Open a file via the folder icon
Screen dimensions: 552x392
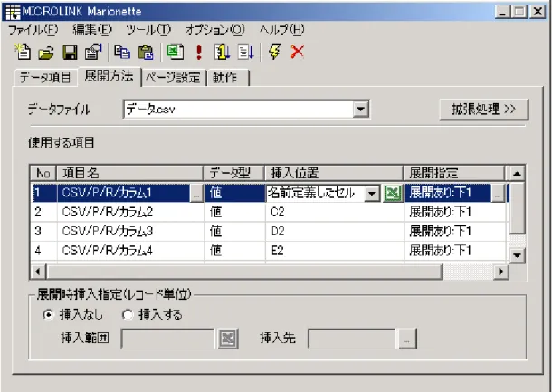pos(46,53)
